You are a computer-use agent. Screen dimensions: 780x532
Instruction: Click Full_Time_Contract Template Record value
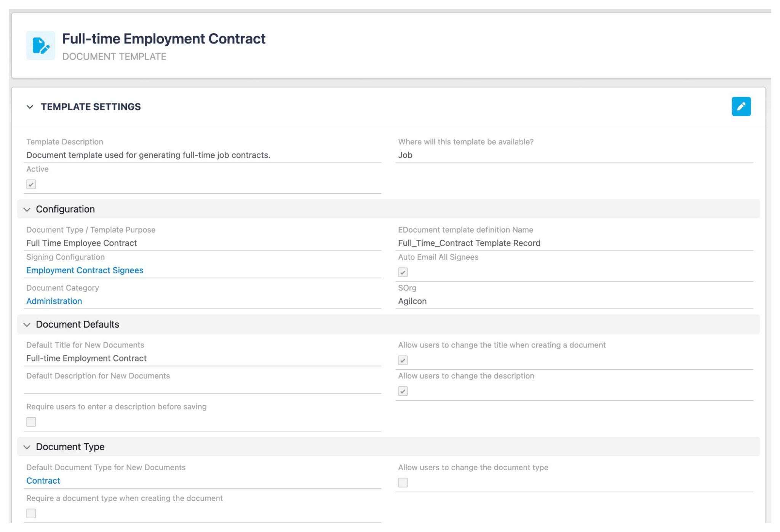(x=469, y=243)
